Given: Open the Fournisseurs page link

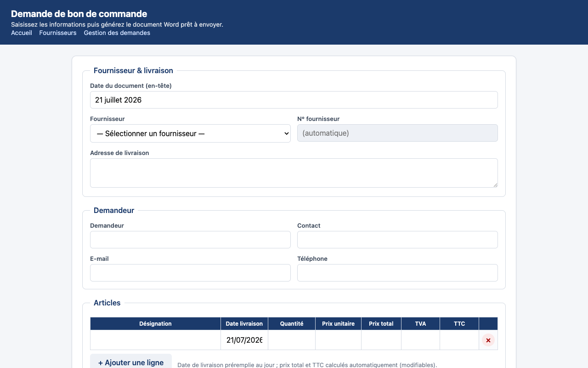Looking at the screenshot, I should 58,33.
